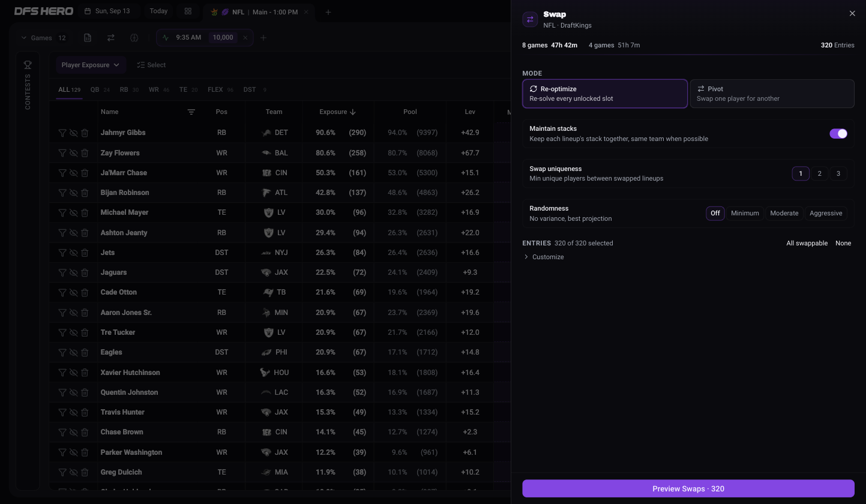Click the globe icon in toolbar
This screenshot has width=866, height=504.
click(134, 38)
